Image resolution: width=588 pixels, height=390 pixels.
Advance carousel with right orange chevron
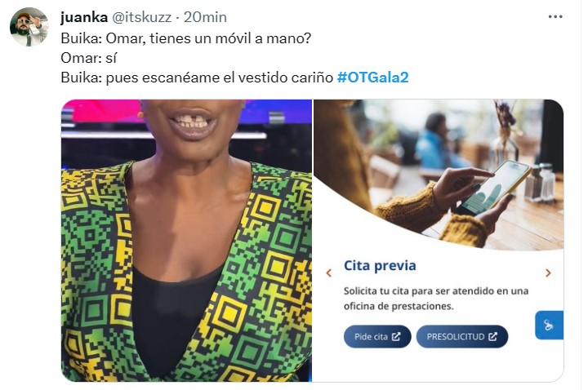(x=548, y=273)
